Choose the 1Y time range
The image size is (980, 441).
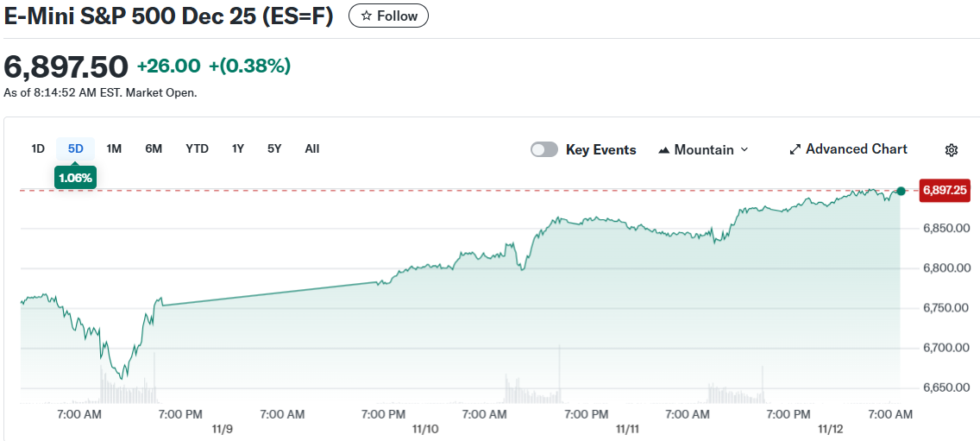[x=238, y=148]
